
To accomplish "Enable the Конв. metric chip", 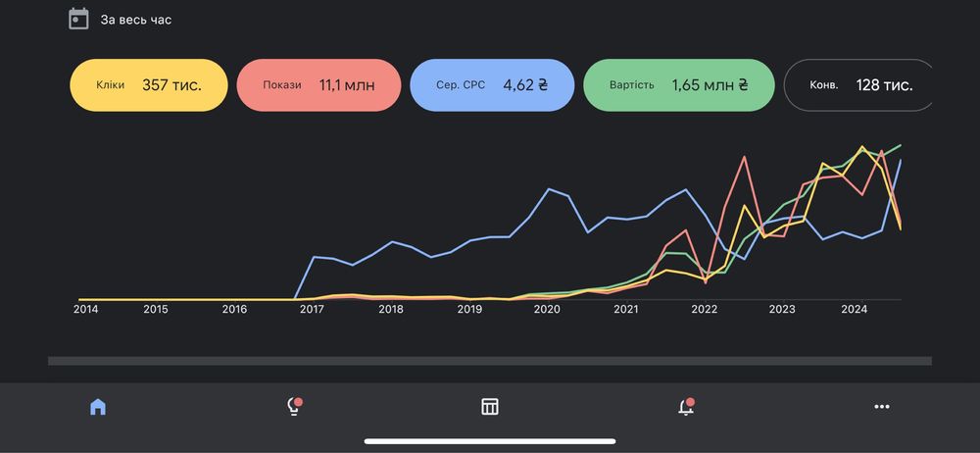I will (858, 85).
